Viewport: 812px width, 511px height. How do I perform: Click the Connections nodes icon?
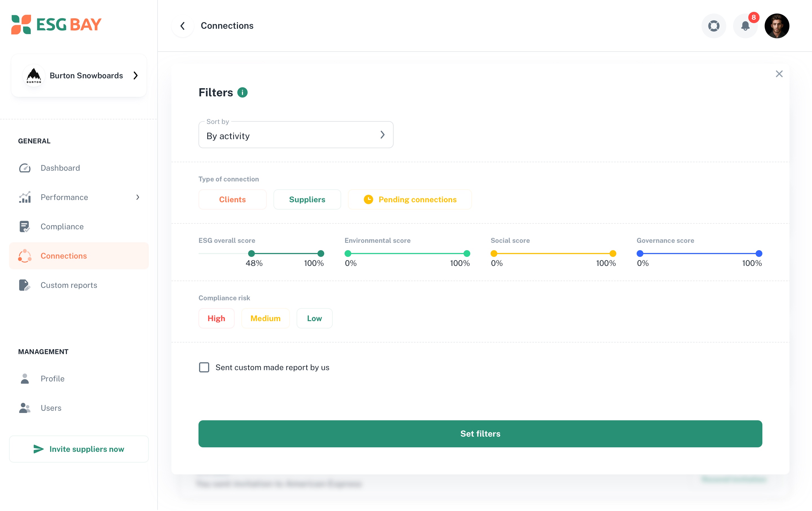click(x=25, y=256)
